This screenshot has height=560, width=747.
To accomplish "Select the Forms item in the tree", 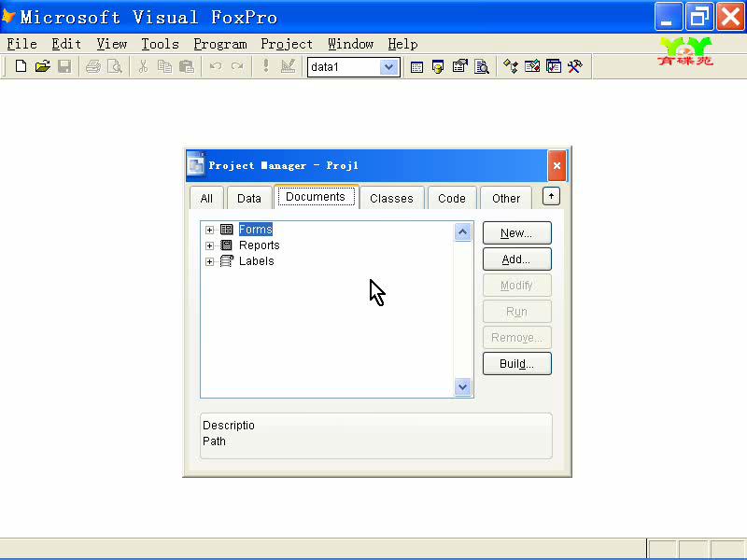I will [x=255, y=230].
